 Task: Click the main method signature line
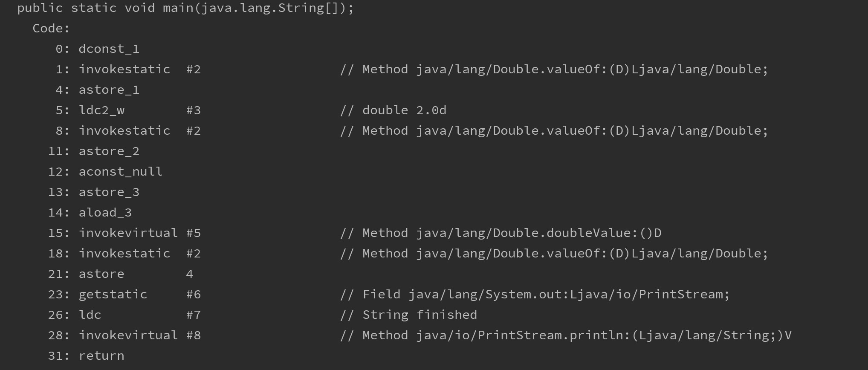coord(185,8)
